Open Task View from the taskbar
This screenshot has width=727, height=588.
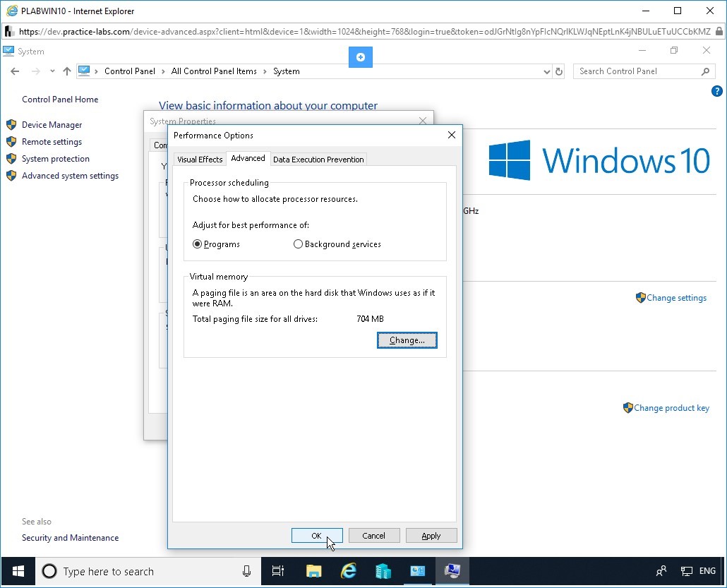pyautogui.click(x=277, y=571)
